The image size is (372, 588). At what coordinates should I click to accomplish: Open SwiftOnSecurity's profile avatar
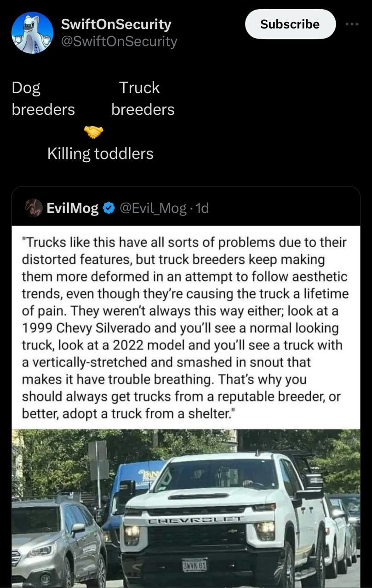32,33
